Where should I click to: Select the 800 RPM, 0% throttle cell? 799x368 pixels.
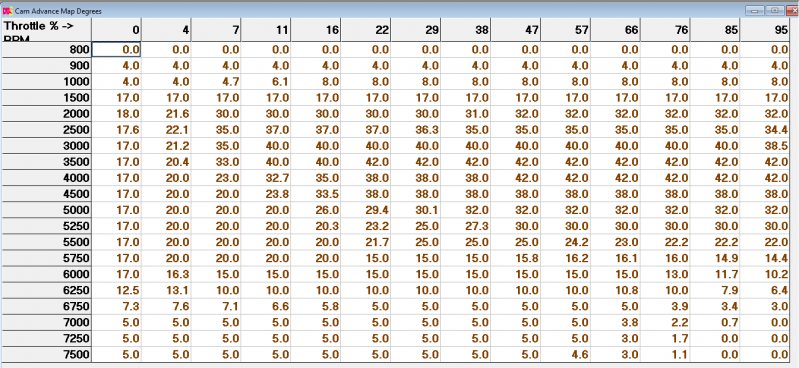(116, 49)
